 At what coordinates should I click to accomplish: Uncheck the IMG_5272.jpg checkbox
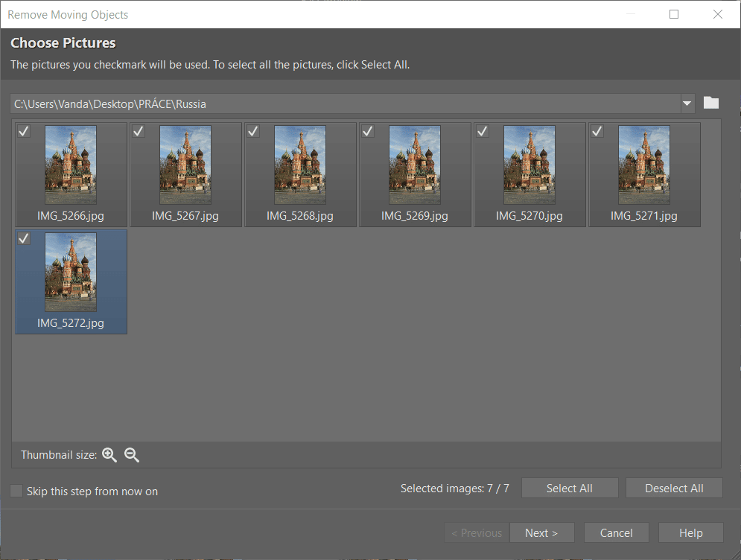point(24,238)
